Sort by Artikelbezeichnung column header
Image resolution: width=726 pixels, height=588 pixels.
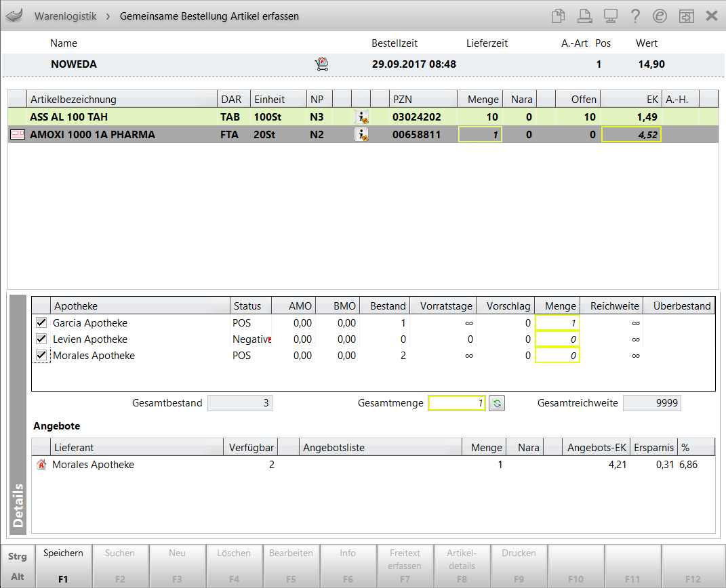point(122,100)
